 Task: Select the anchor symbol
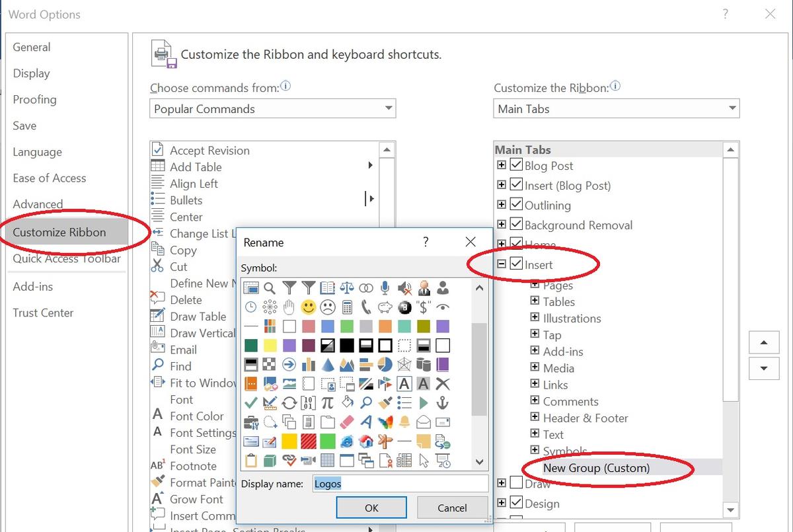[444, 402]
